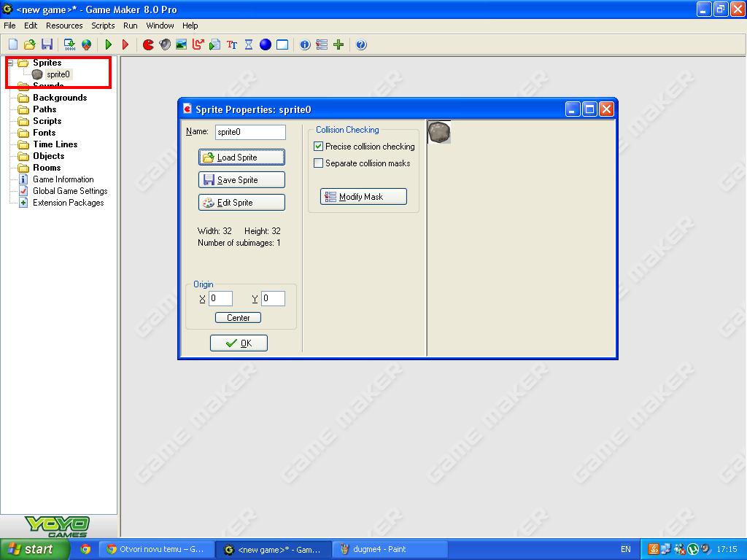This screenshot has width=747, height=560.
Task: Open game information toolbar icon
Action: (x=305, y=44)
